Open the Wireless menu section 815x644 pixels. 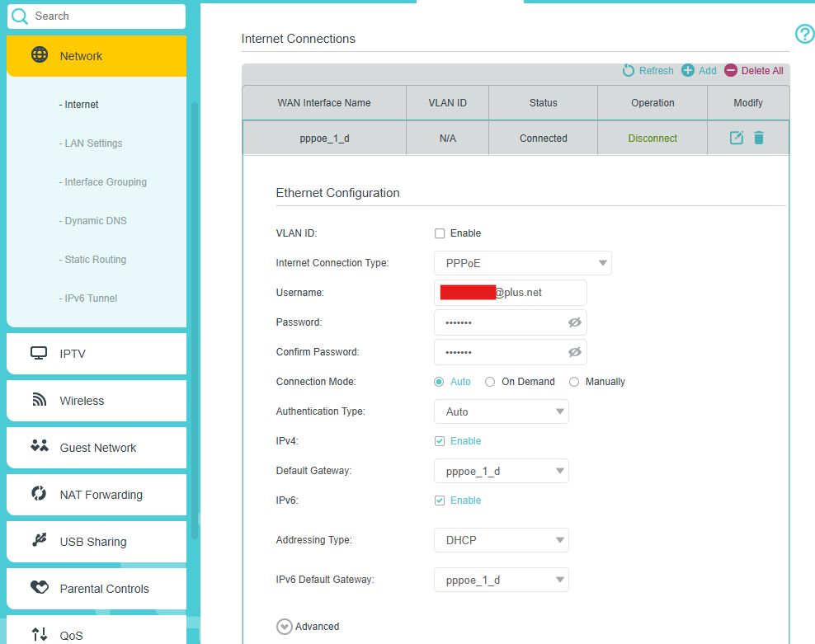(82, 401)
